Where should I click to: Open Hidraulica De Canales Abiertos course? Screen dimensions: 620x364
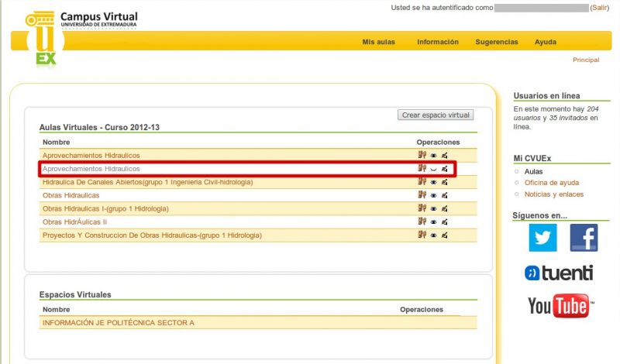[x=147, y=182]
